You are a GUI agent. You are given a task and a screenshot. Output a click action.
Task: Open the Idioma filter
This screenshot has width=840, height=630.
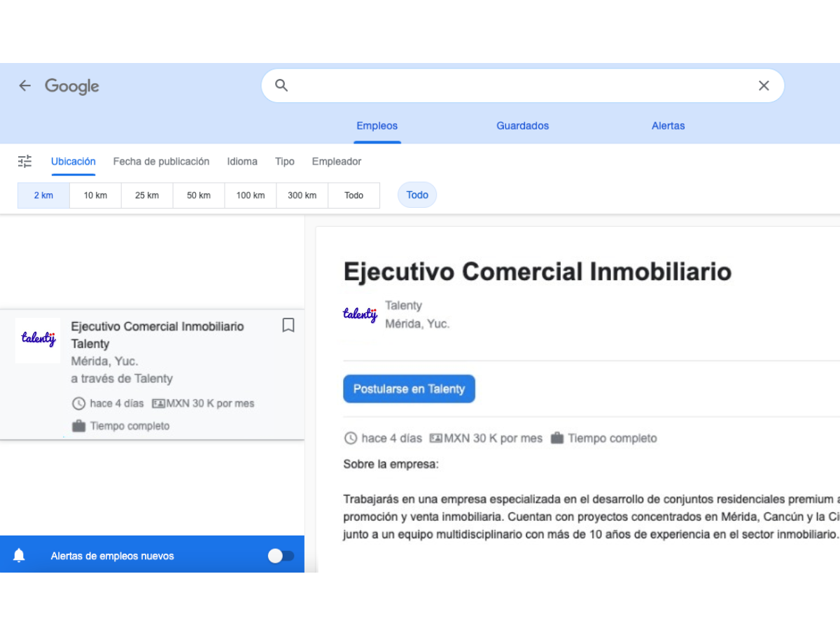[242, 162]
